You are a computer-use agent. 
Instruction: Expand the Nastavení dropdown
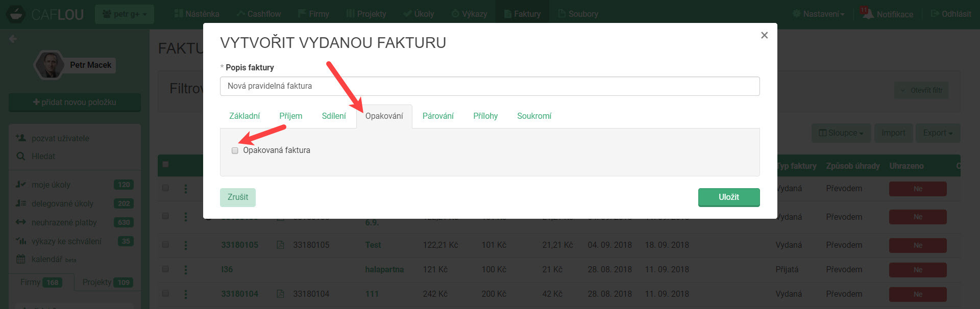point(818,14)
